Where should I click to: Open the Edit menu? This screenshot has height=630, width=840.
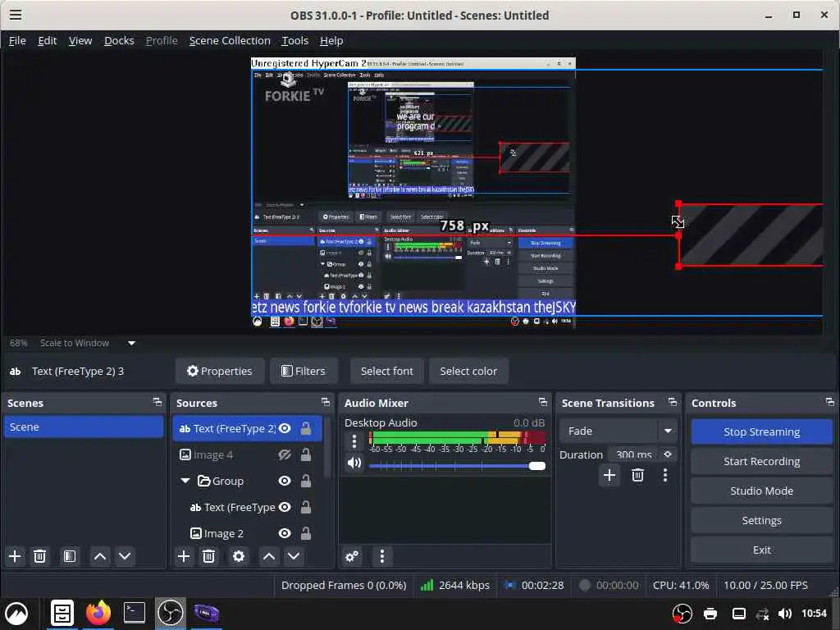47,41
